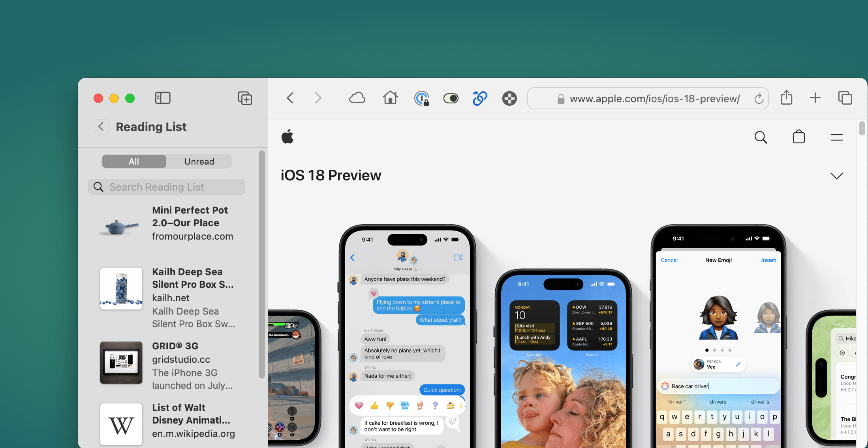Open apple.com search
The image size is (868, 448).
(x=761, y=137)
